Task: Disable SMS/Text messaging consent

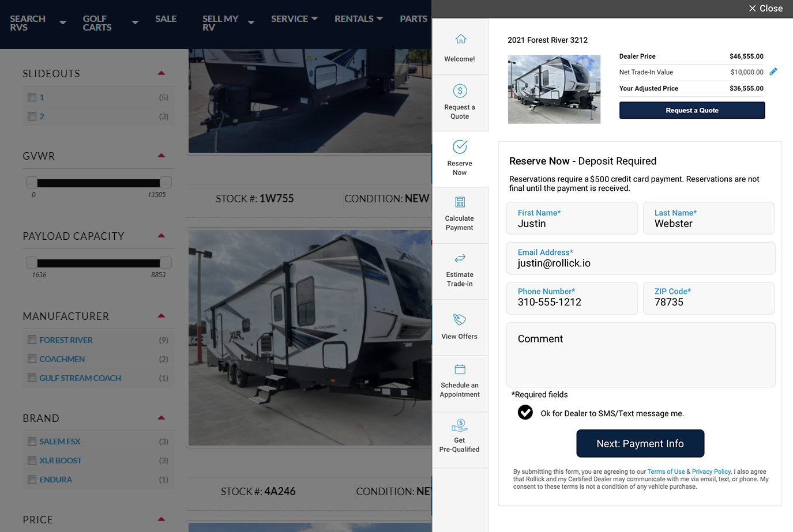Action: [x=525, y=413]
